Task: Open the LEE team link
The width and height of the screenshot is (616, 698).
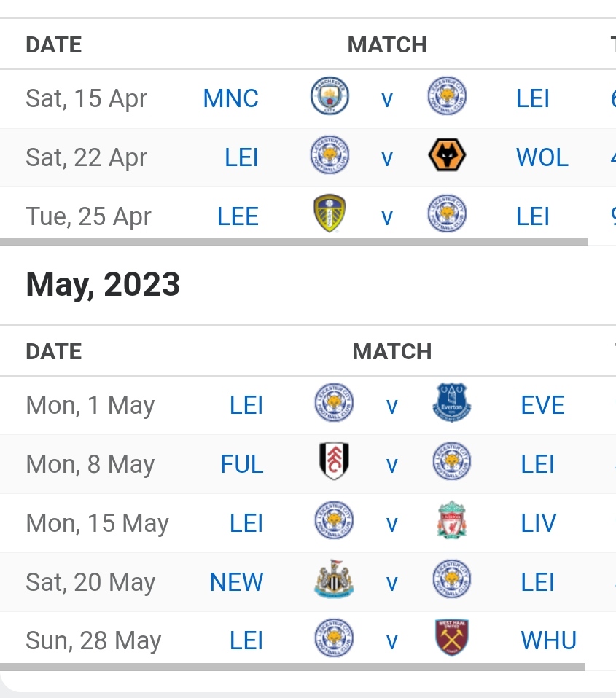Action: [x=238, y=216]
